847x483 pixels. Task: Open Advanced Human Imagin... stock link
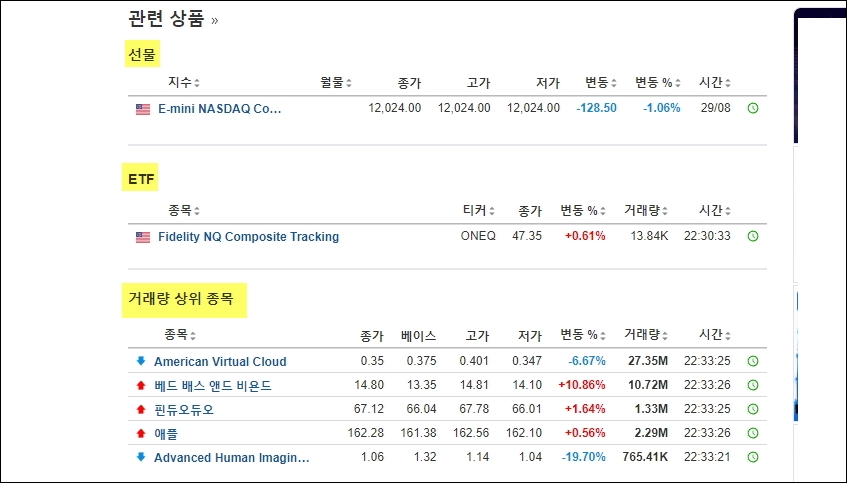pyautogui.click(x=232, y=458)
